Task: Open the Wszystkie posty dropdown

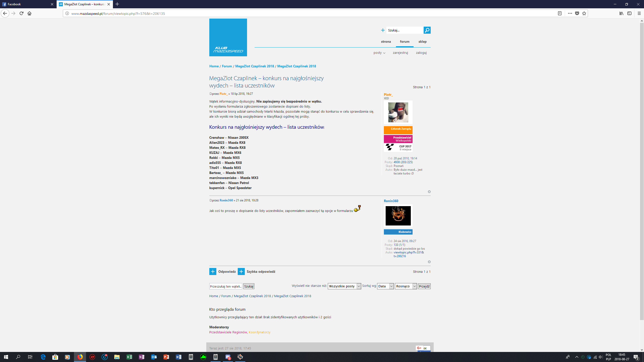Action: 344,286
